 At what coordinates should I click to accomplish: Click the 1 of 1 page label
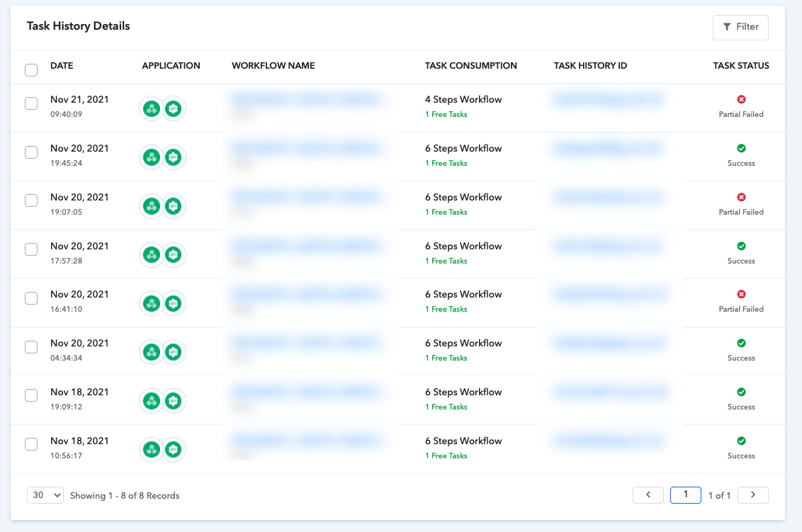[x=719, y=496]
